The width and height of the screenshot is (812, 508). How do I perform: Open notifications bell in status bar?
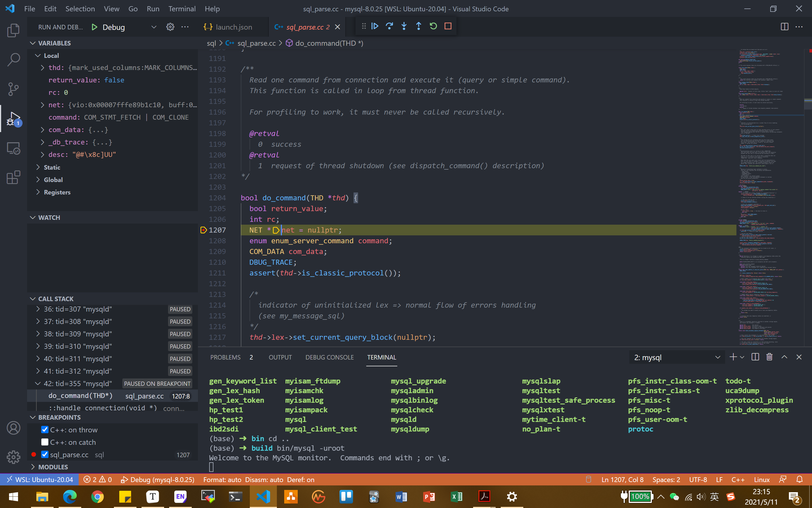[800, 479]
